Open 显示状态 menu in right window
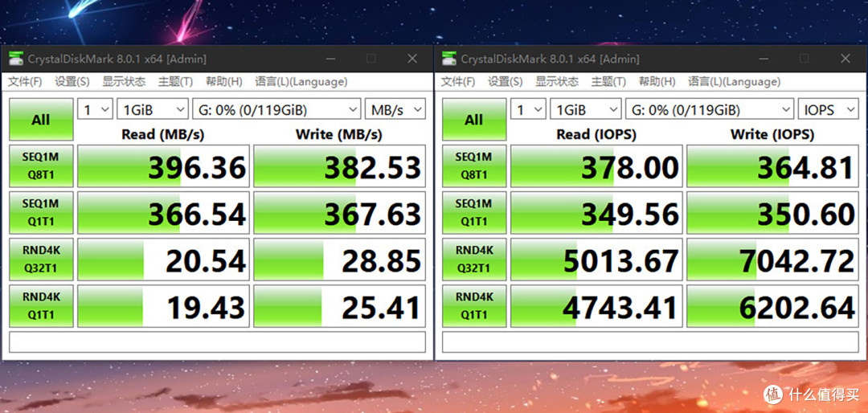Viewport: 868px width, 413px height. click(x=556, y=82)
